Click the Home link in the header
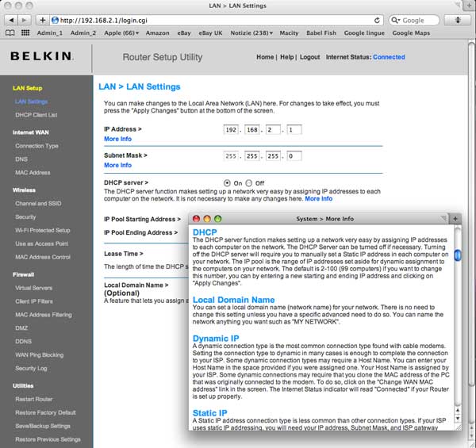 point(265,57)
